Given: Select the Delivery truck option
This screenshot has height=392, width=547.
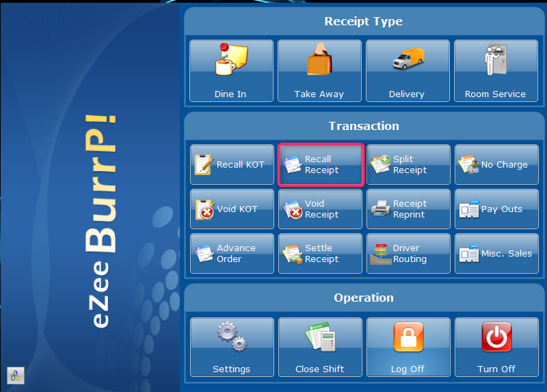Looking at the screenshot, I should click(408, 71).
